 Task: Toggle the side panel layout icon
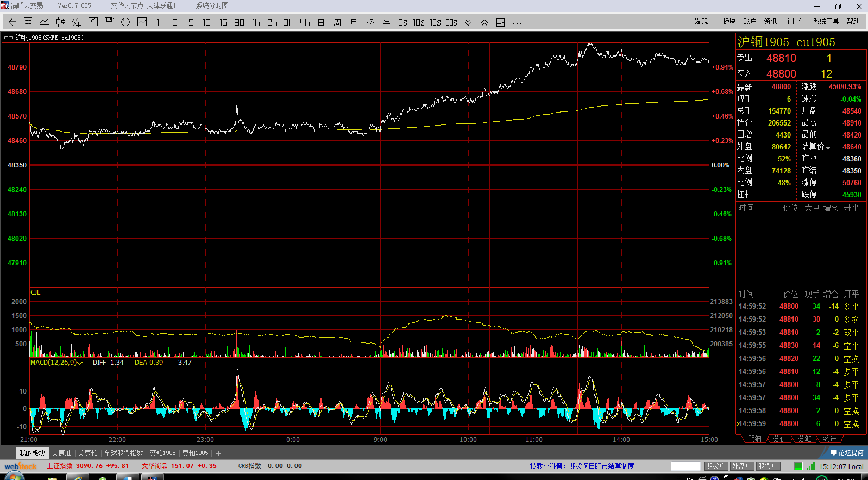(501, 22)
